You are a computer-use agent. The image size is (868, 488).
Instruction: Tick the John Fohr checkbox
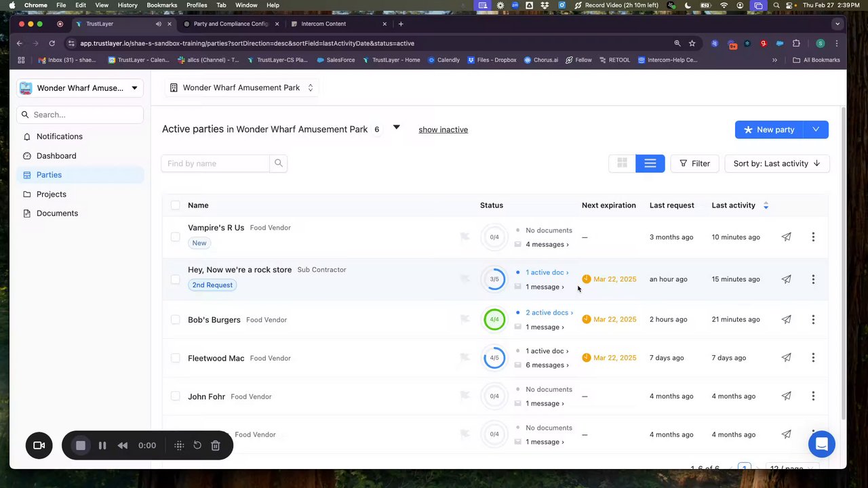pos(176,396)
